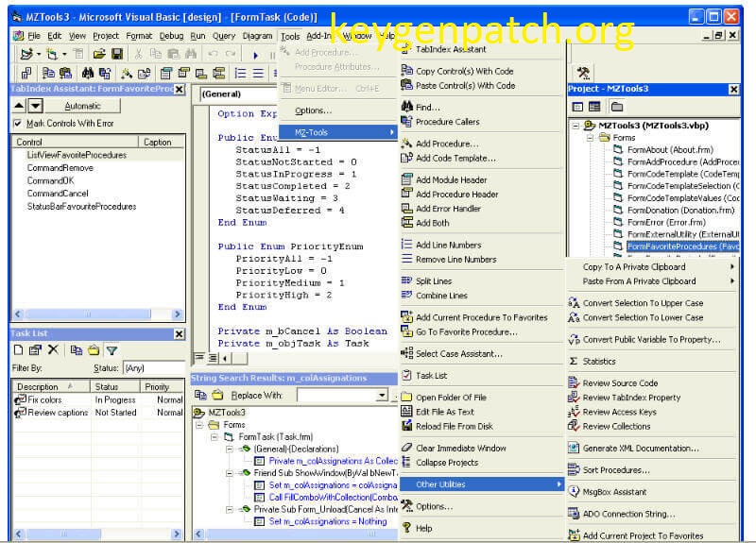
Task: Click the Description column header in Task List
Action: [51, 386]
